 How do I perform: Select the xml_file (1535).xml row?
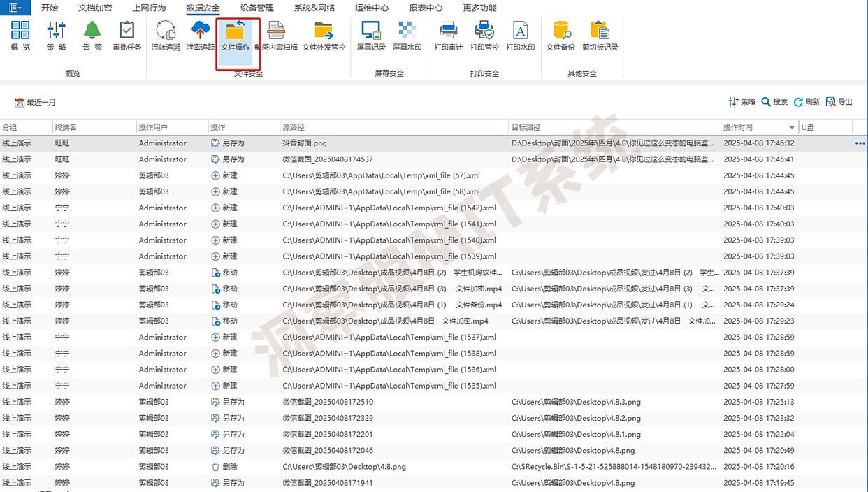pos(434,386)
